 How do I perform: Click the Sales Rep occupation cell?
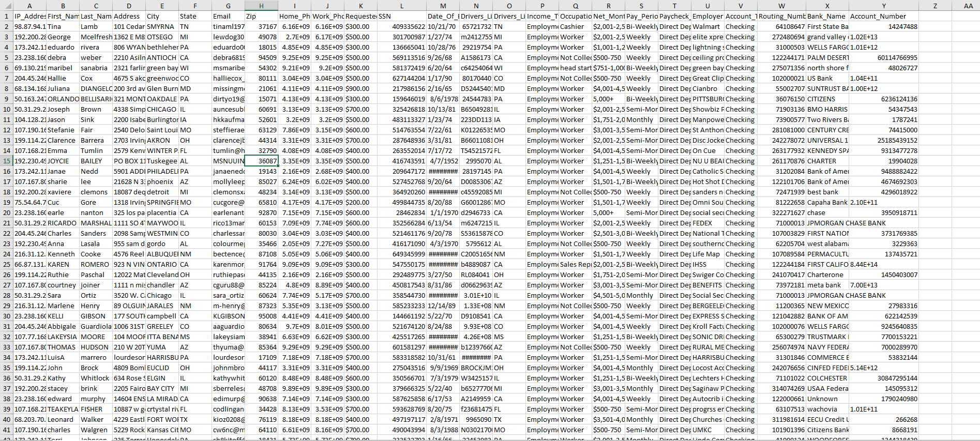[x=575, y=264]
